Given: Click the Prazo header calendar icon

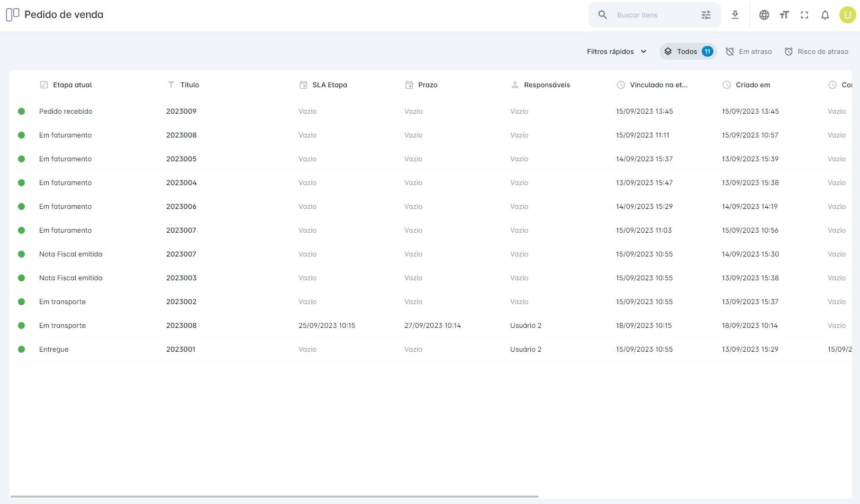Looking at the screenshot, I should click(x=409, y=85).
